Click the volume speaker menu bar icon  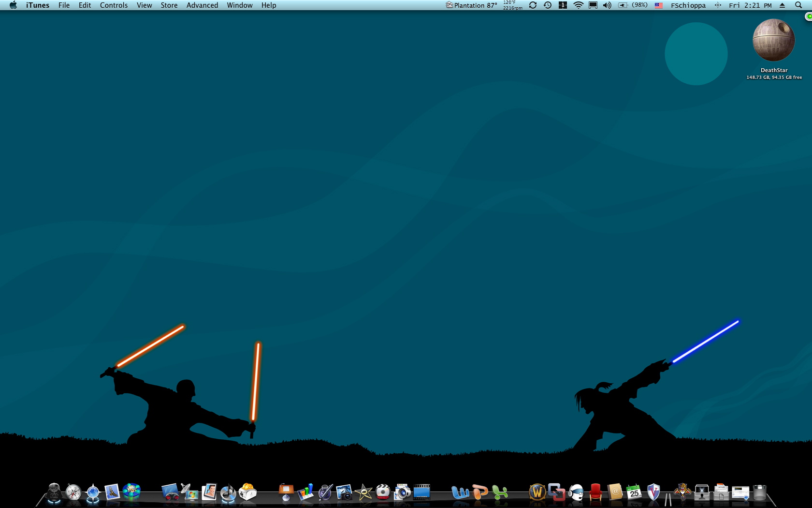tap(607, 5)
